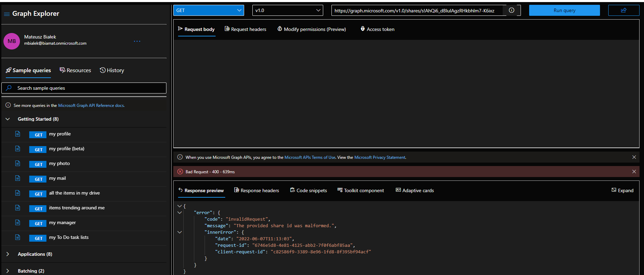Screen dimensions: 644x275
Task: Click the "invalidRequest" code value
Action: 247,219
